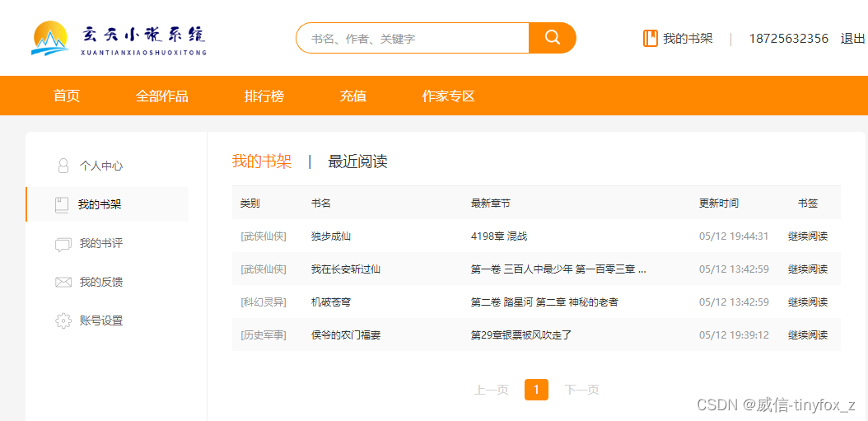Select 账号设置 in the sidebar

pos(100,320)
